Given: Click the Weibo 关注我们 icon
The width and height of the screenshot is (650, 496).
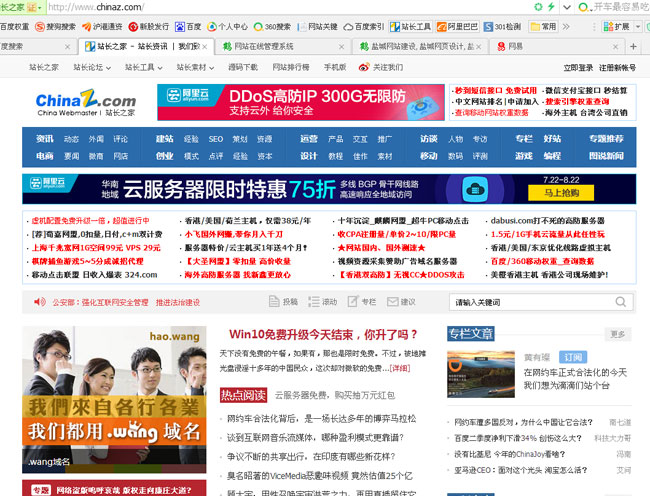Looking at the screenshot, I should coord(364,67).
